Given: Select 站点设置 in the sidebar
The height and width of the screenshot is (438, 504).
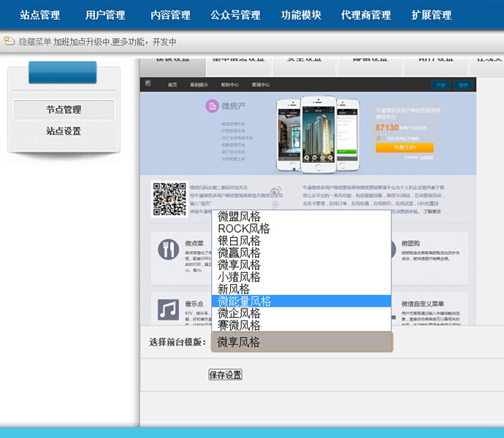Looking at the screenshot, I should pyautogui.click(x=64, y=131).
